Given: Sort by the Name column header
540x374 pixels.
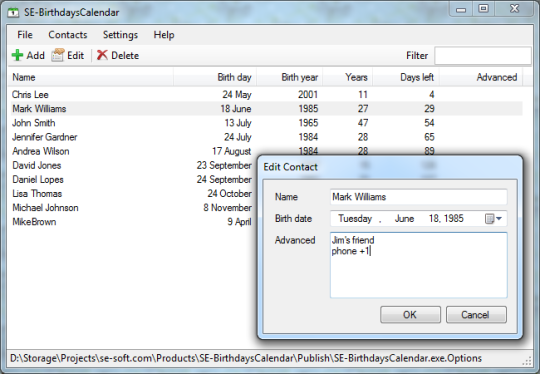Looking at the screenshot, I should pyautogui.click(x=91, y=77).
